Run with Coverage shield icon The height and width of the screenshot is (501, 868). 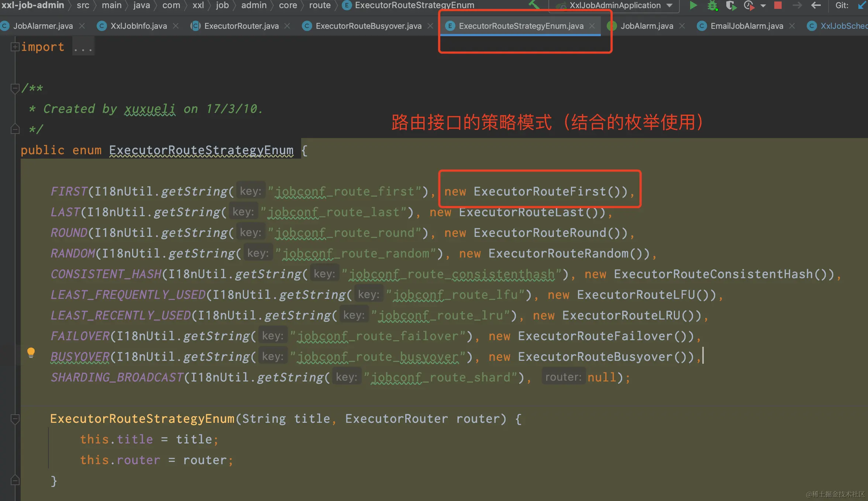(x=730, y=6)
